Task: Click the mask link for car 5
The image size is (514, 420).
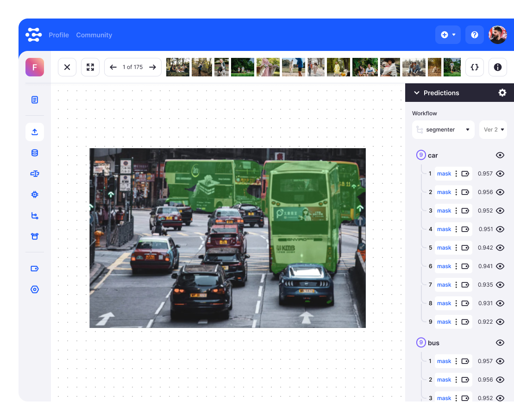Action: (444, 248)
